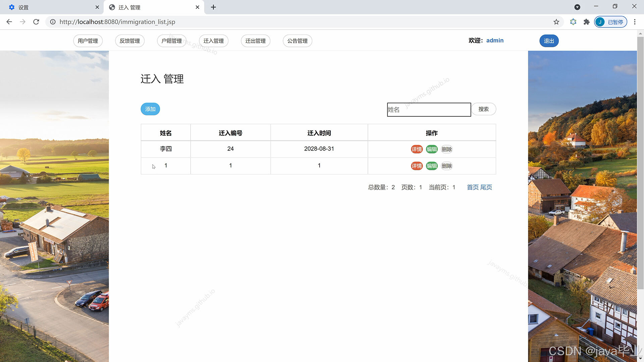Click the 迁入编号 column header
644x362 pixels.
(230, 133)
